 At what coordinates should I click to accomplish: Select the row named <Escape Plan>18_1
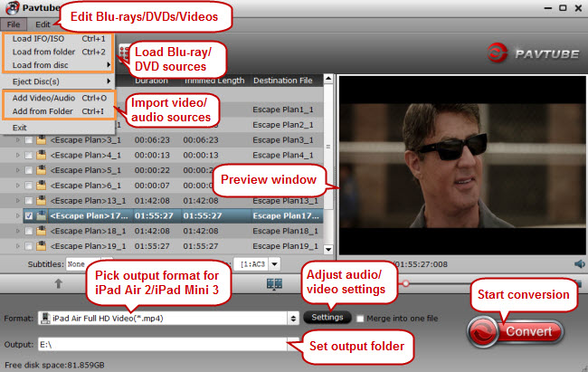click(173, 231)
